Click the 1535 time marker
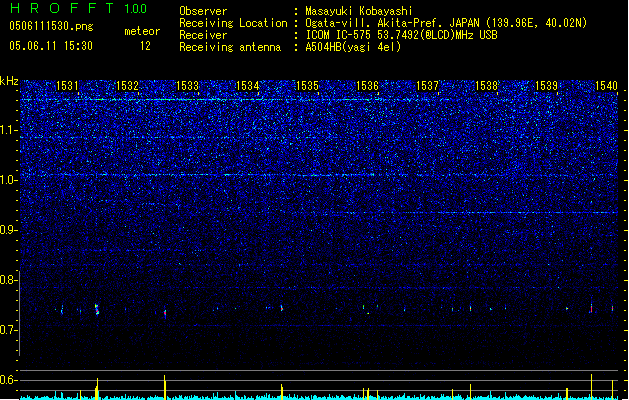Screen dimensions: 629x400 point(307,85)
